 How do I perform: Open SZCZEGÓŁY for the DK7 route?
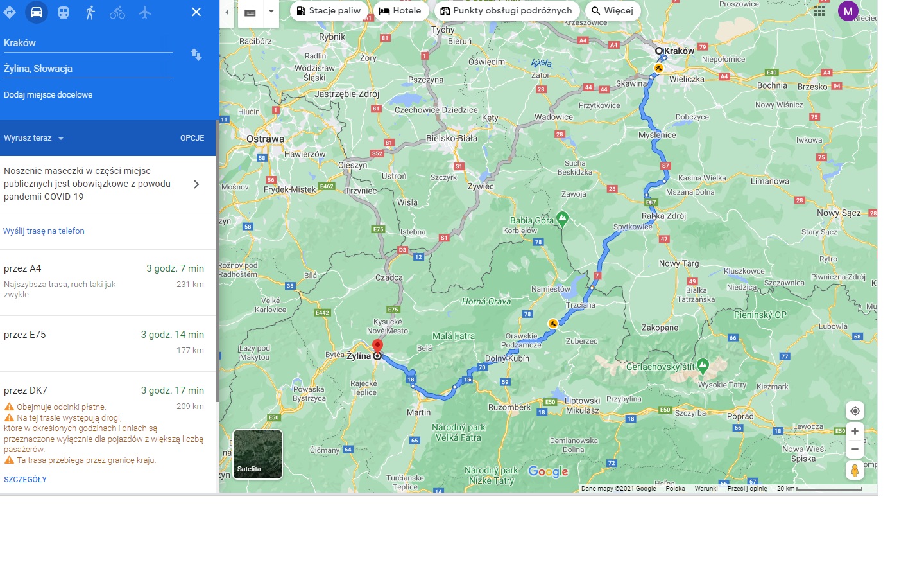pos(25,480)
